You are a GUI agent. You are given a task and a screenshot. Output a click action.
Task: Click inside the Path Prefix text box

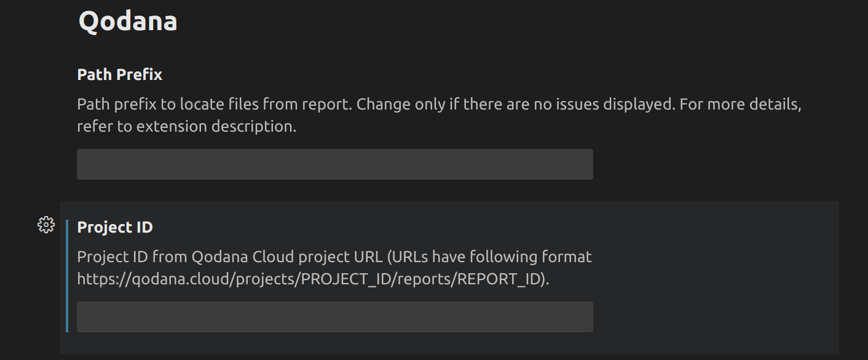click(334, 164)
